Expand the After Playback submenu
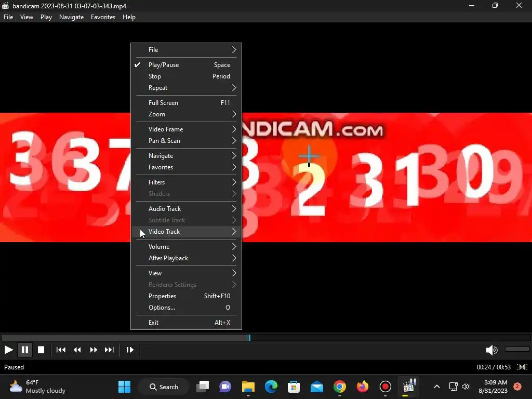Viewport: 532px width, 399px height. tap(187, 258)
